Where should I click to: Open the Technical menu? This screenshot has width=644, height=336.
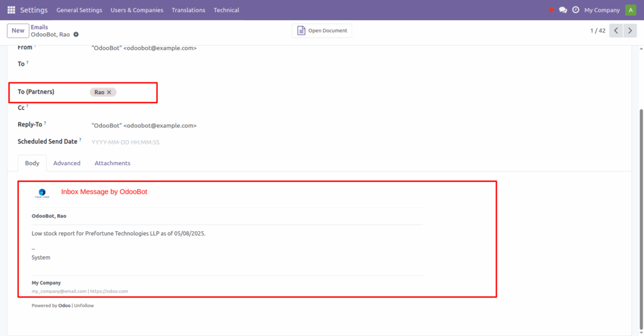226,10
